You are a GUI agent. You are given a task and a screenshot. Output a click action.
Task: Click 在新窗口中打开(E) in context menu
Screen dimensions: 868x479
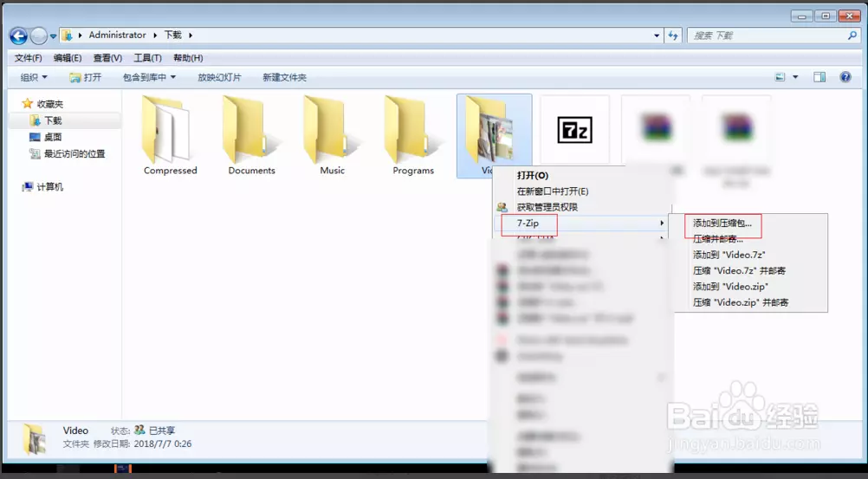coord(553,191)
